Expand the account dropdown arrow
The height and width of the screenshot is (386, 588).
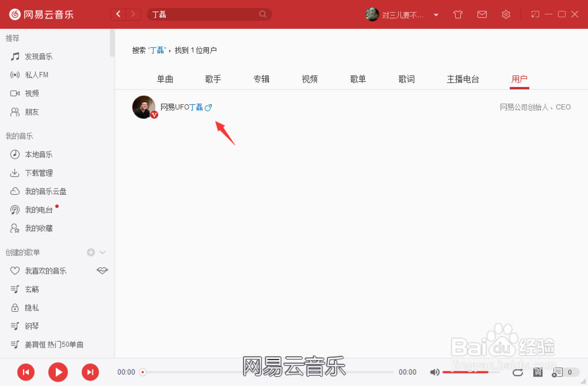(436, 15)
